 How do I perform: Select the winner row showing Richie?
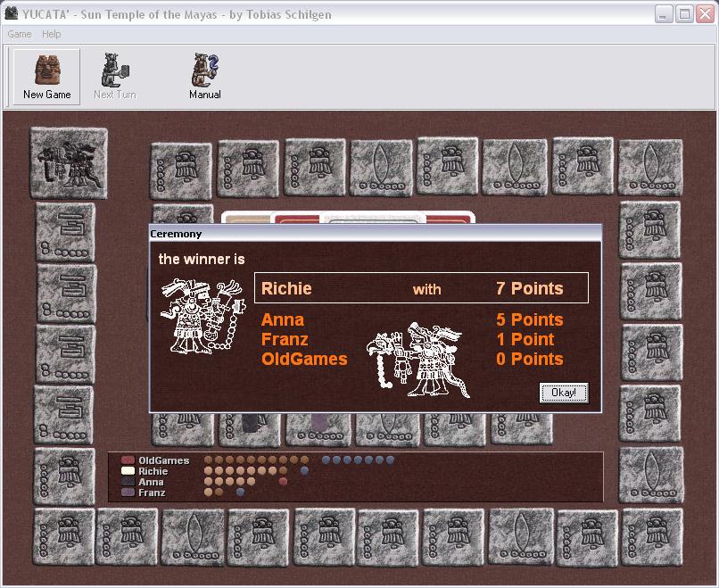click(x=421, y=288)
